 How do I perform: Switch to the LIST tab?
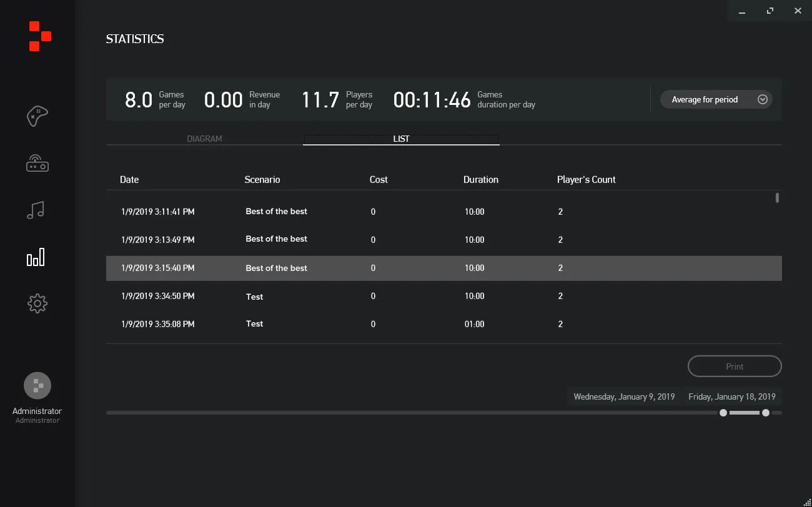pyautogui.click(x=401, y=139)
